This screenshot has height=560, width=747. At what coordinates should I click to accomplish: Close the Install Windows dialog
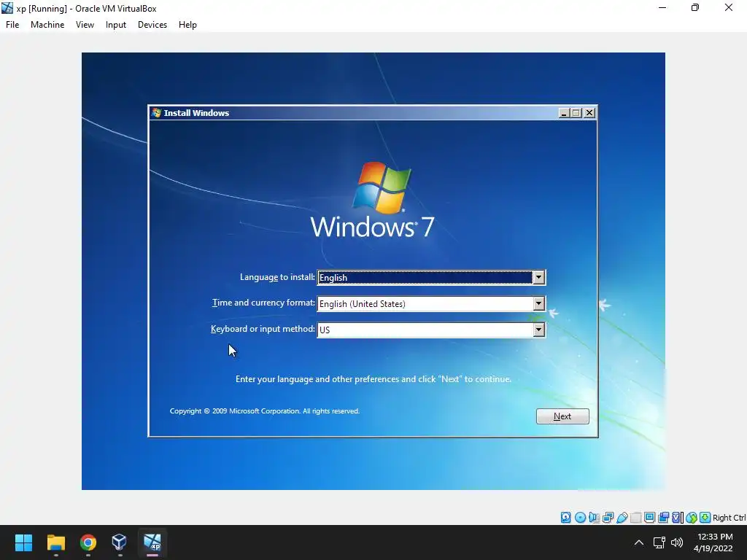point(589,113)
